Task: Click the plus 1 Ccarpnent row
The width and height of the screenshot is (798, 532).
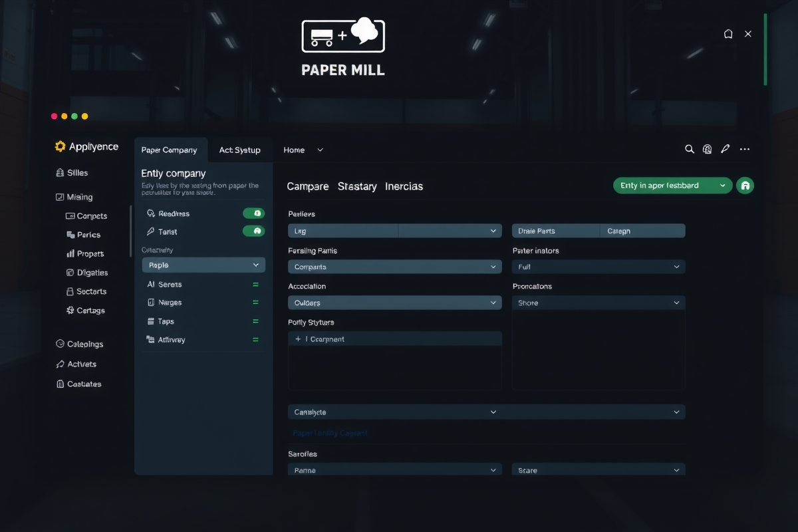Action: pos(395,339)
